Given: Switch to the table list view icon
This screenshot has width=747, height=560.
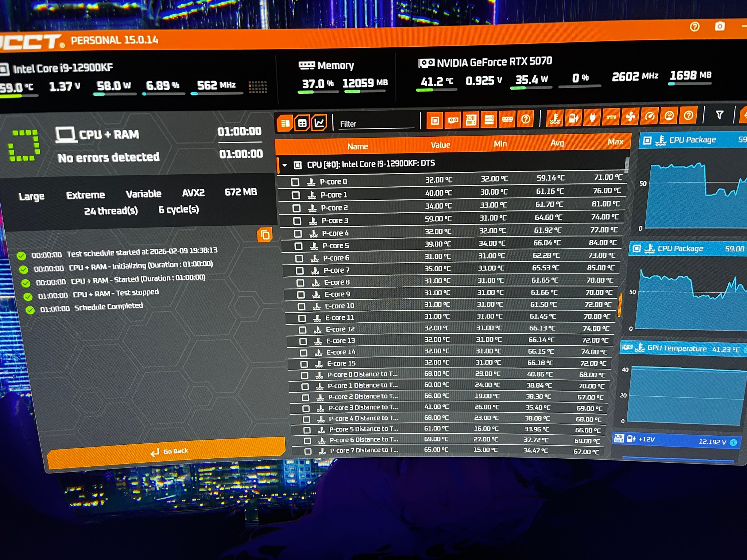Looking at the screenshot, I should (285, 123).
